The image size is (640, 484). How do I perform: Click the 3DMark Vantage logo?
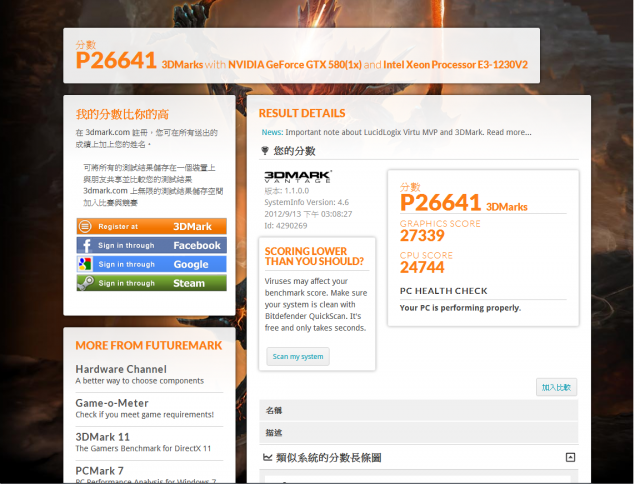[x=298, y=176]
